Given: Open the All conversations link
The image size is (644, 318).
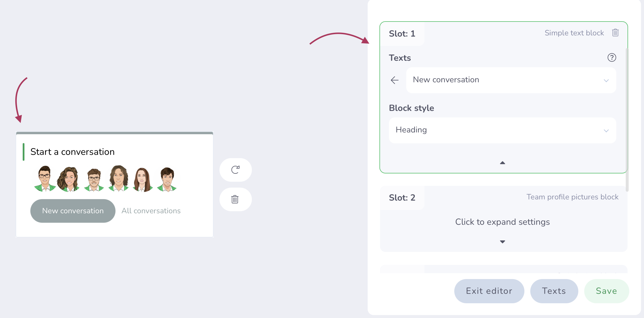Looking at the screenshot, I should pyautogui.click(x=151, y=211).
